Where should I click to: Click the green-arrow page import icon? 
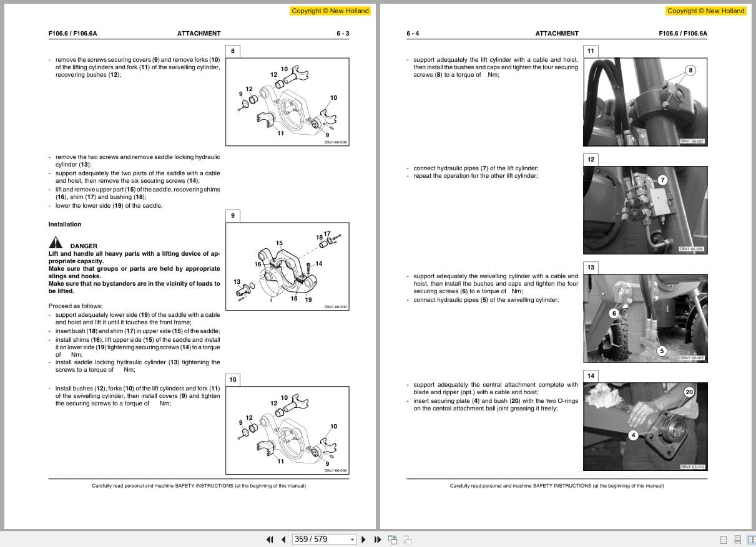[x=393, y=539]
